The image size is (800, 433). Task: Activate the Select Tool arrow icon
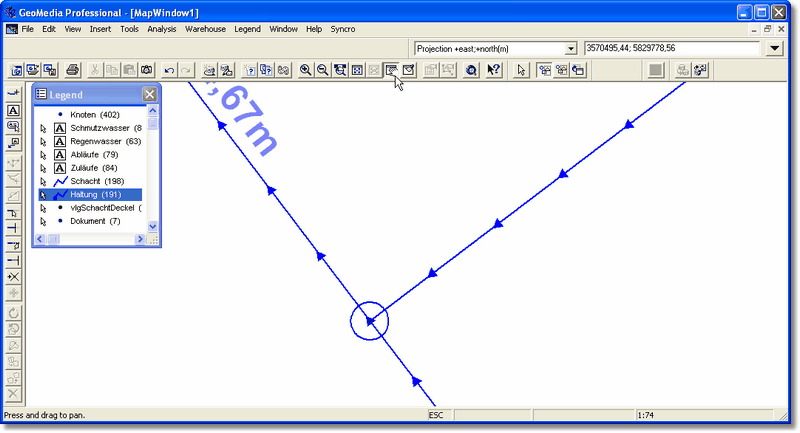pyautogui.click(x=520, y=70)
